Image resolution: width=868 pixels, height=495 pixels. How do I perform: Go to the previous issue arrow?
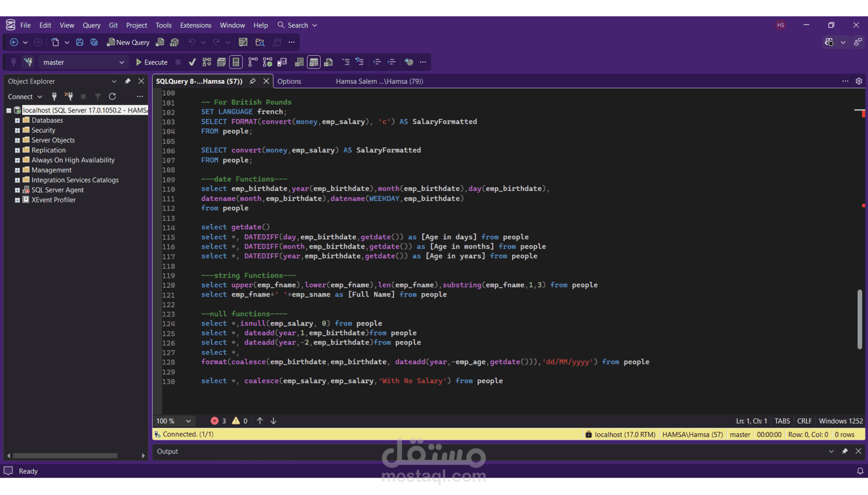point(260,421)
